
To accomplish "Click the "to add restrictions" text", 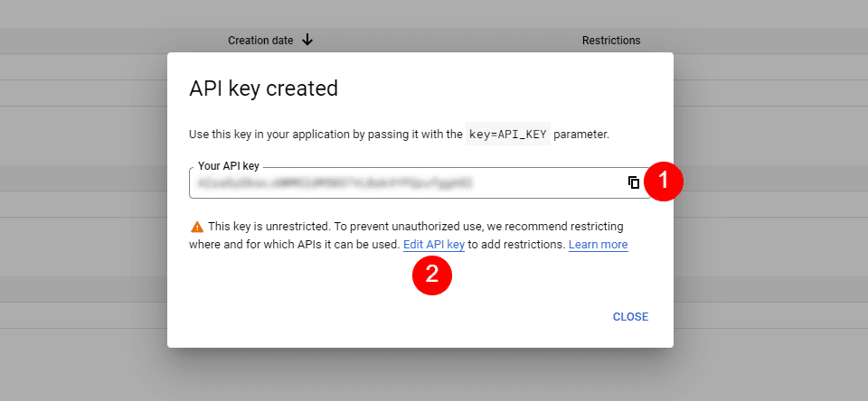I will point(516,245).
